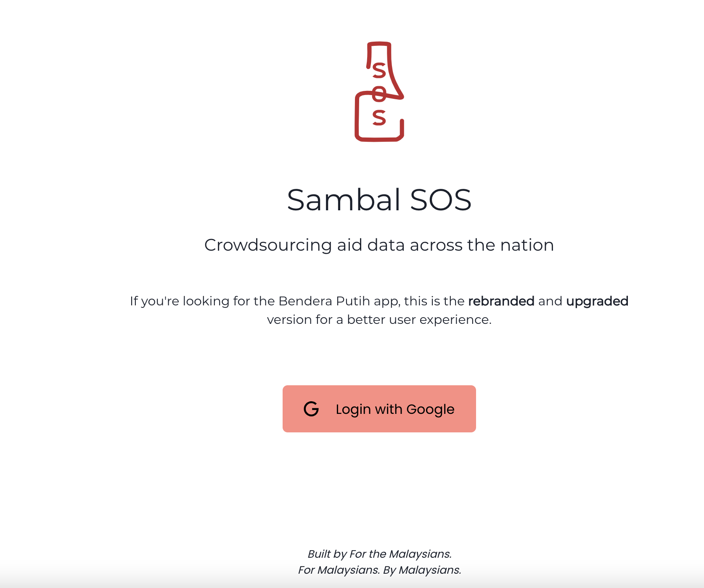The height and width of the screenshot is (588, 704).
Task: Click the 'Login with Google' text label
Action: click(395, 409)
